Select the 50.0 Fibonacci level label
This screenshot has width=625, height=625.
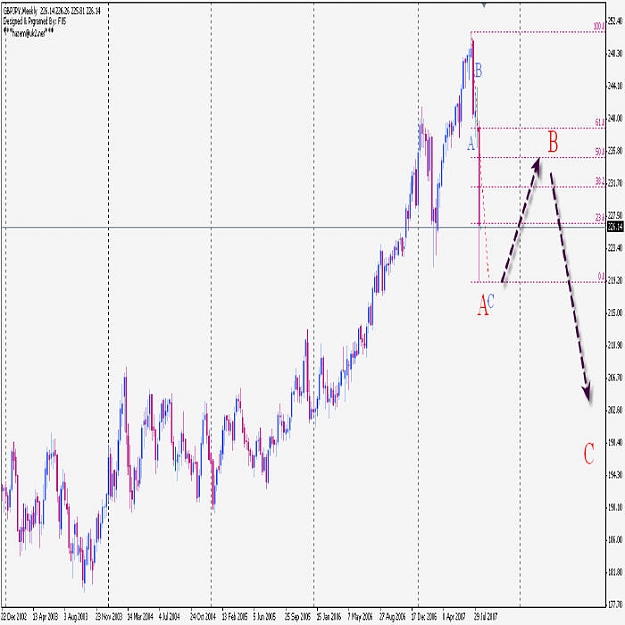click(600, 152)
